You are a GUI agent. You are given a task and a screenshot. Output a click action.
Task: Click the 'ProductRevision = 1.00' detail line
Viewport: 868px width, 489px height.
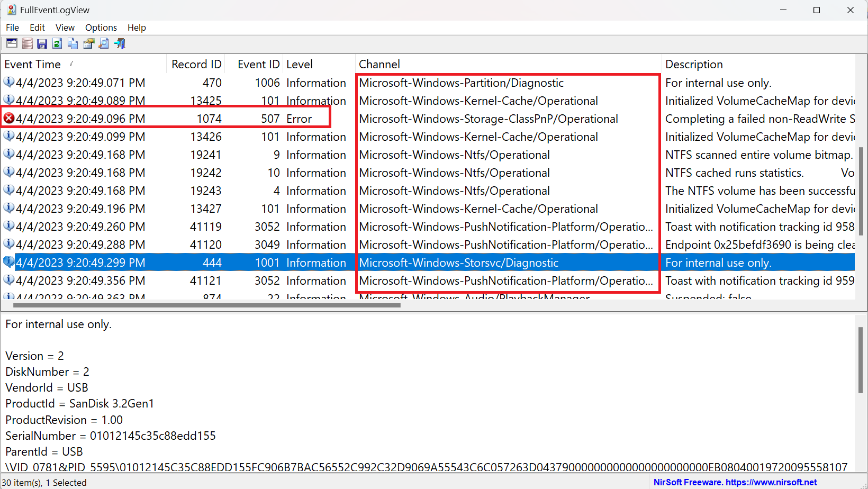pos(64,420)
